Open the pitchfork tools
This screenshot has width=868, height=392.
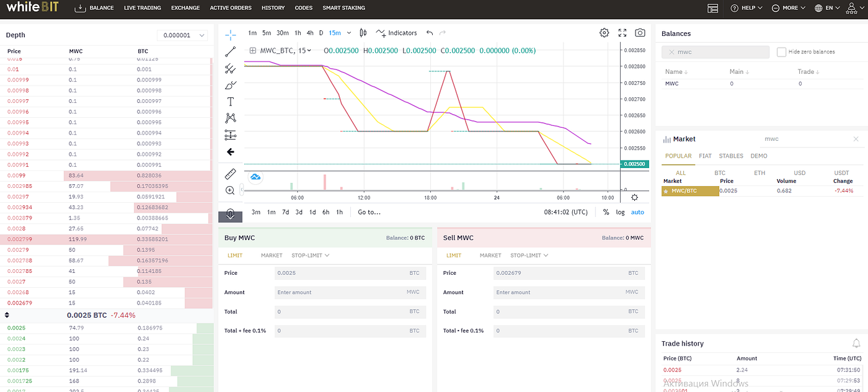230,68
